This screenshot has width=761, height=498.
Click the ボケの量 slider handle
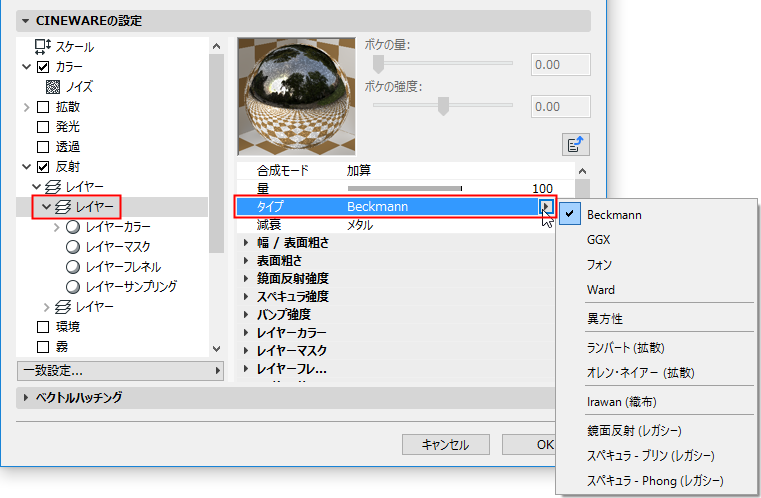pyautogui.click(x=378, y=64)
